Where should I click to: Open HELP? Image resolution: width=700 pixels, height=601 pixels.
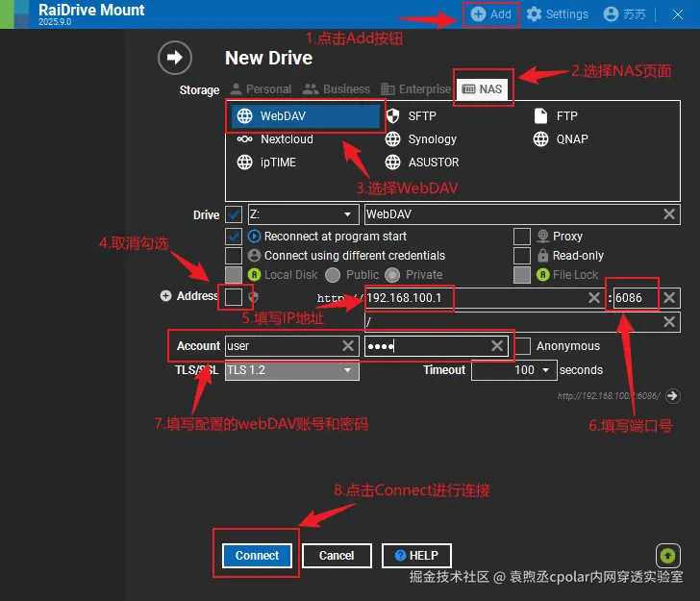[x=416, y=556]
